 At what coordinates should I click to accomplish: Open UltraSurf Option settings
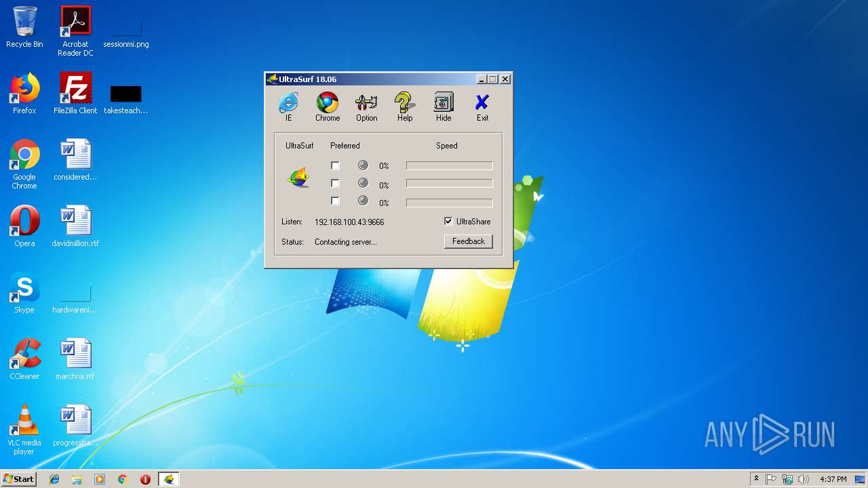(x=366, y=107)
